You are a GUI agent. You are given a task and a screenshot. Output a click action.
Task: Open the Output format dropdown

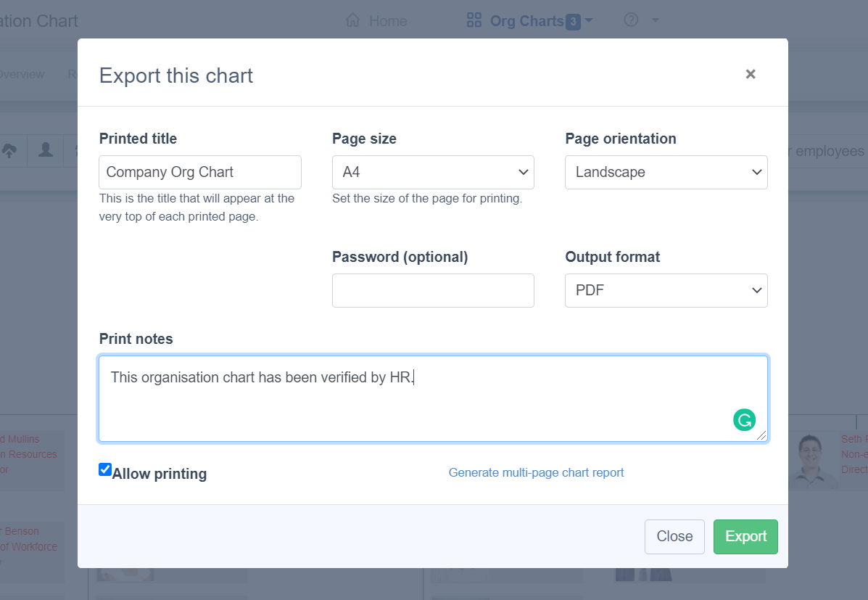(666, 291)
